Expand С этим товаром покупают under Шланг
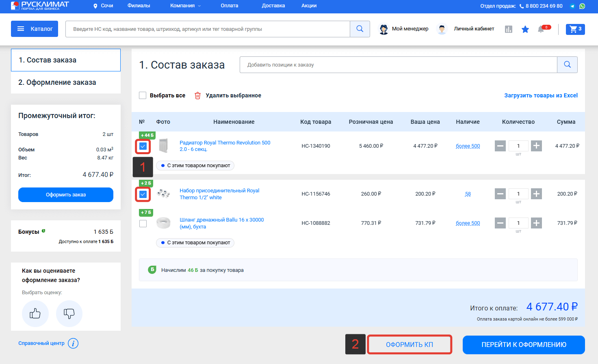598x364 pixels. (195, 243)
